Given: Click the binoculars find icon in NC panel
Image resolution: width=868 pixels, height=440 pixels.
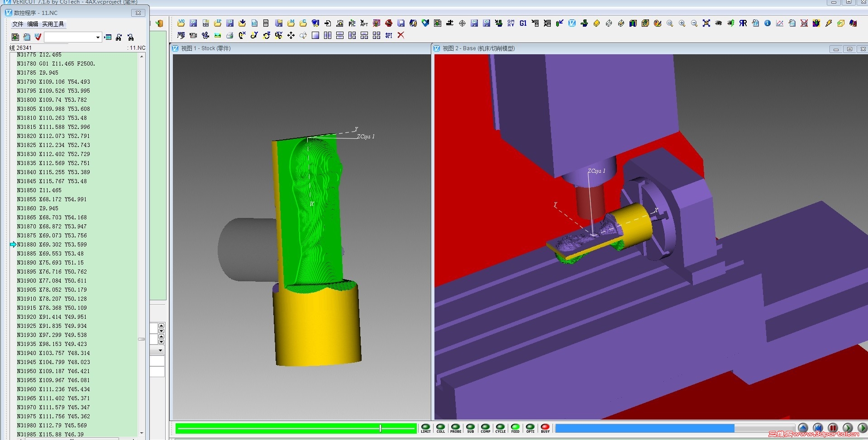Looking at the screenshot, I should point(119,37).
